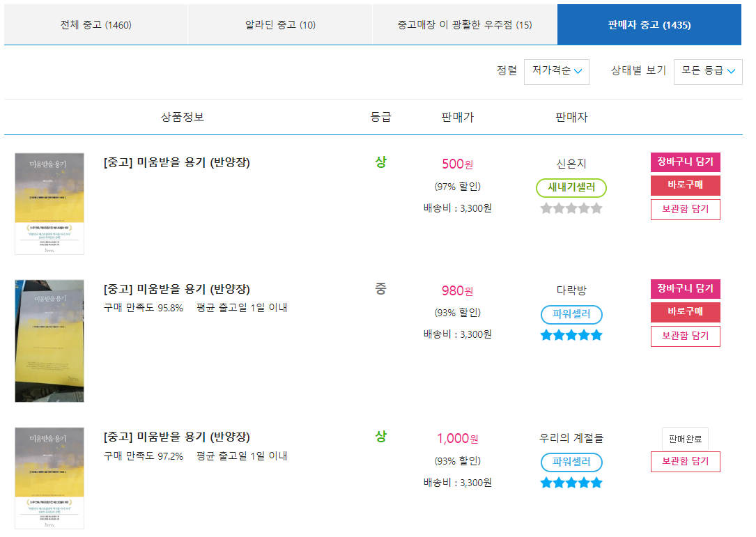Image resolution: width=756 pixels, height=537 pixels.
Task: Click the 파워셀러 badge under 다락방
Action: 571,314
